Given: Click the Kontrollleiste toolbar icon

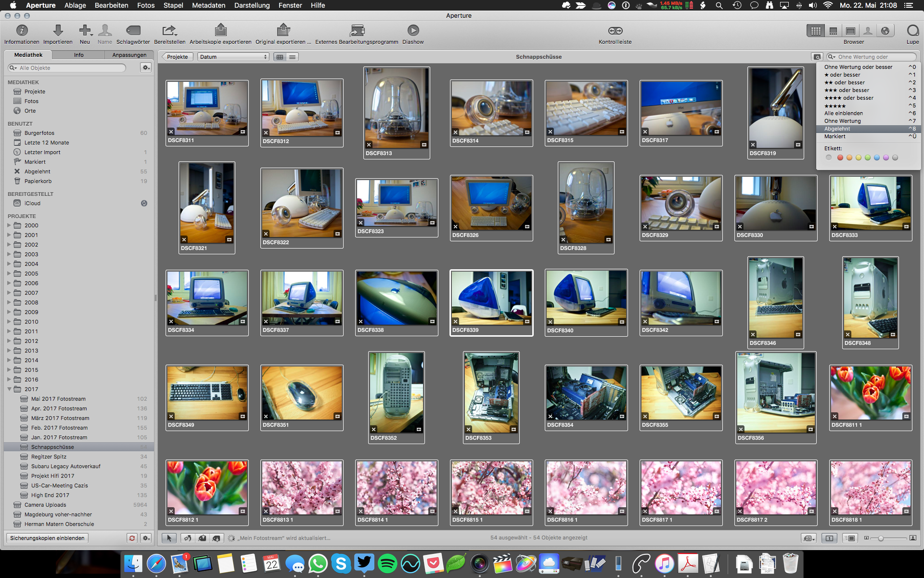Looking at the screenshot, I should (615, 31).
